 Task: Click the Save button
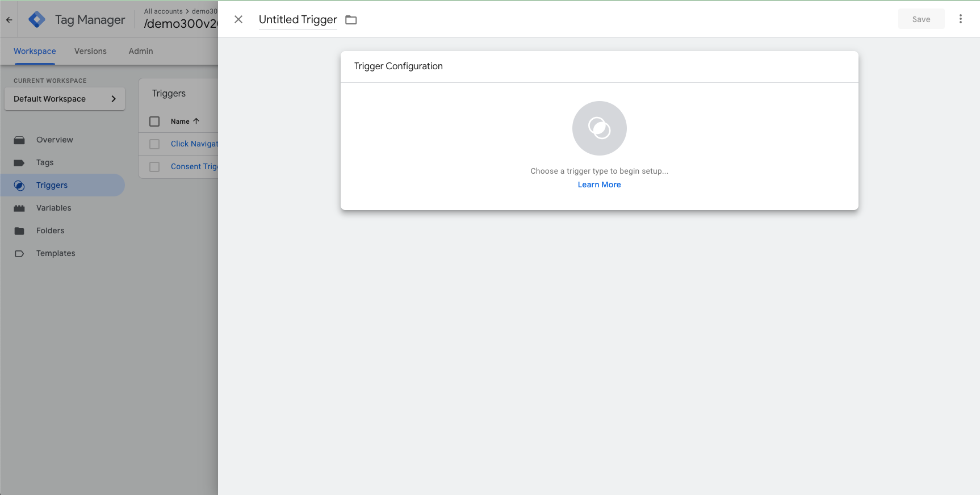pos(921,19)
